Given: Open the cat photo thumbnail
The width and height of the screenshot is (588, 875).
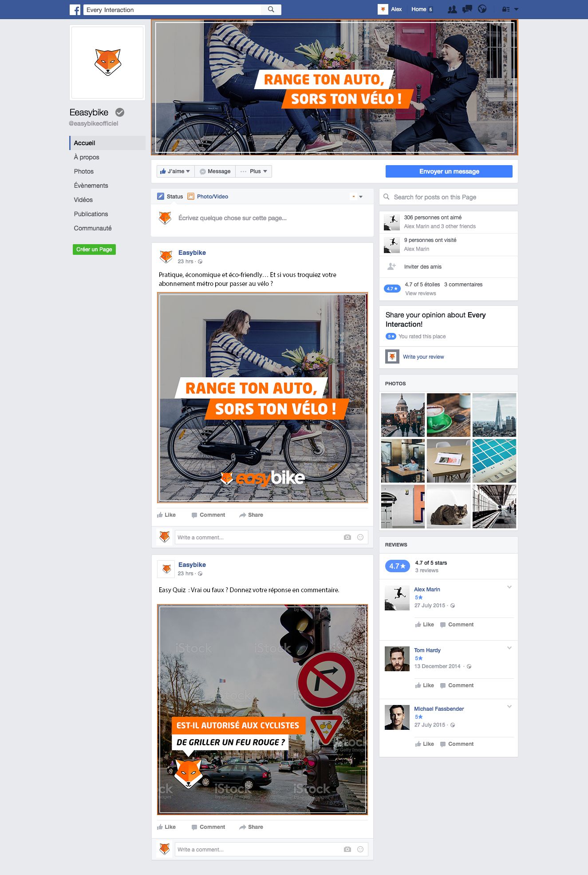Looking at the screenshot, I should 449,507.
